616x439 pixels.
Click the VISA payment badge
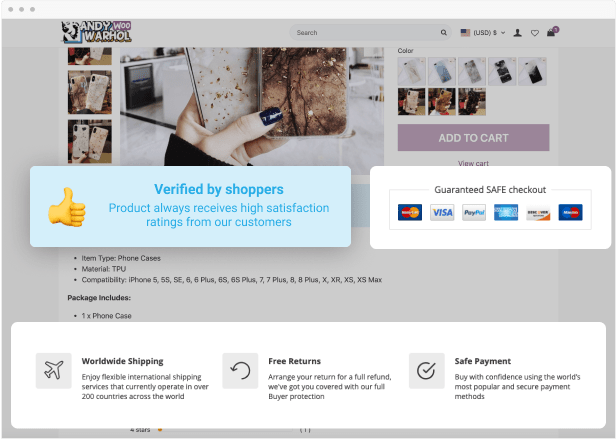(x=442, y=212)
